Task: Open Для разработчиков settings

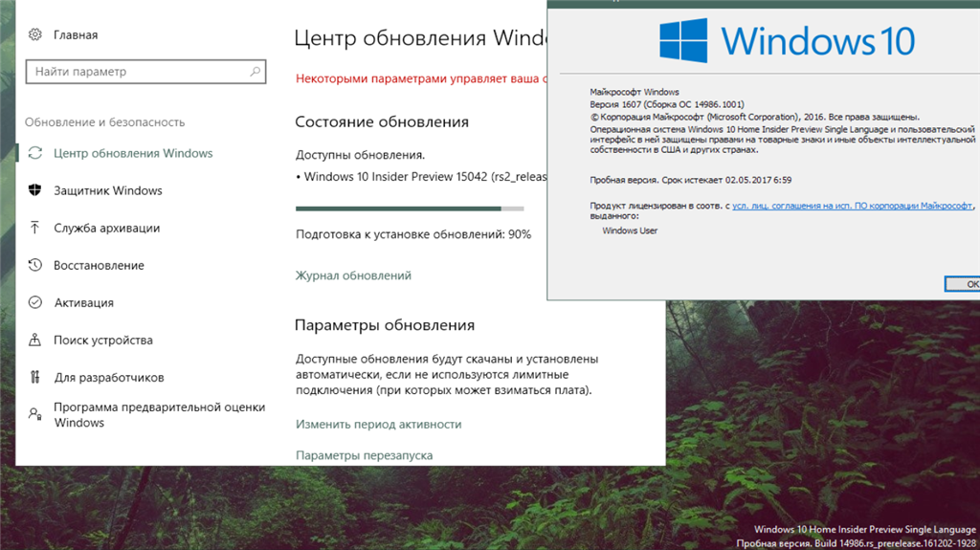Action: [x=109, y=378]
